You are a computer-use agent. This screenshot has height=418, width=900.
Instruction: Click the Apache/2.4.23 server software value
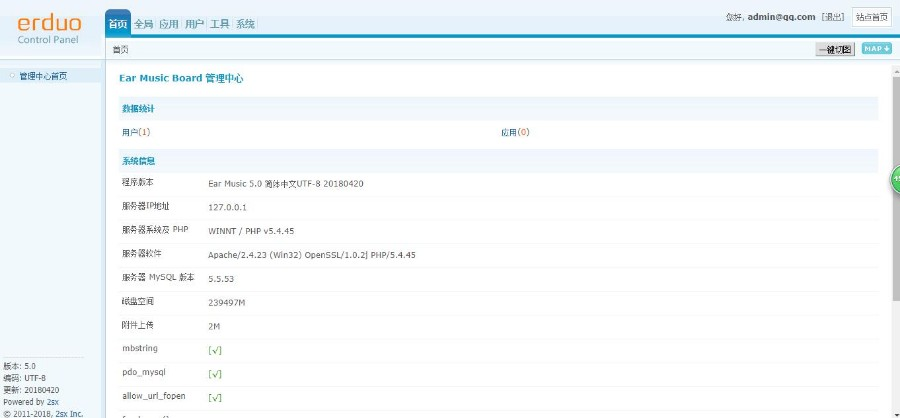pyautogui.click(x=312, y=255)
